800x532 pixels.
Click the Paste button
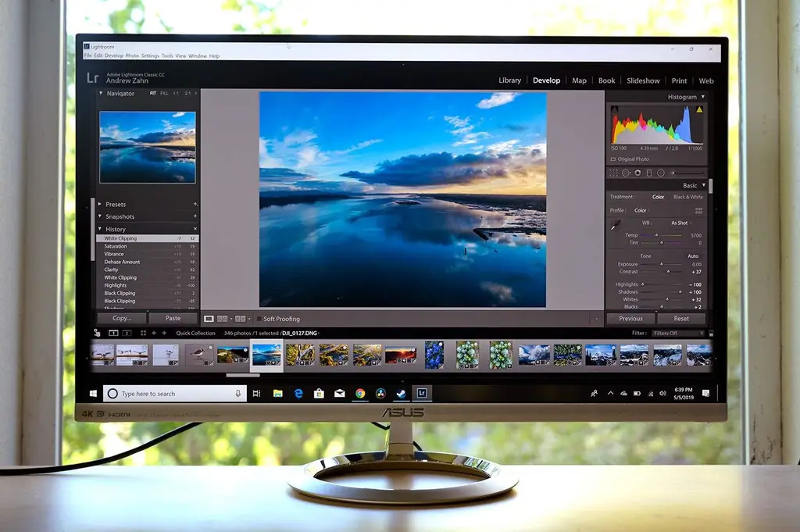(x=173, y=318)
